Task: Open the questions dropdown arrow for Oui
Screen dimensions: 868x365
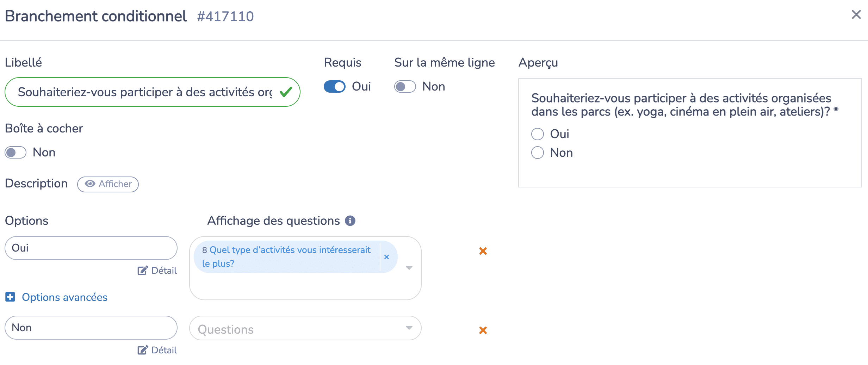Action: click(409, 268)
